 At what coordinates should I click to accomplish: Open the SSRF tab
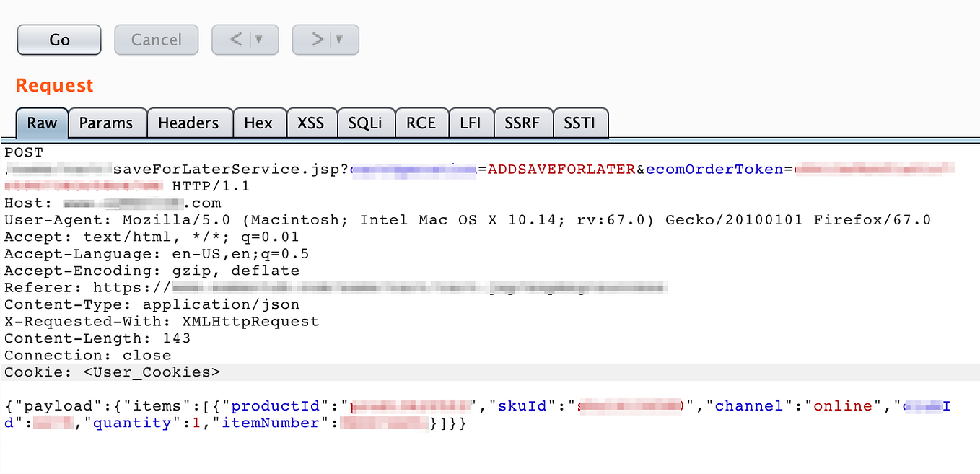pos(522,123)
